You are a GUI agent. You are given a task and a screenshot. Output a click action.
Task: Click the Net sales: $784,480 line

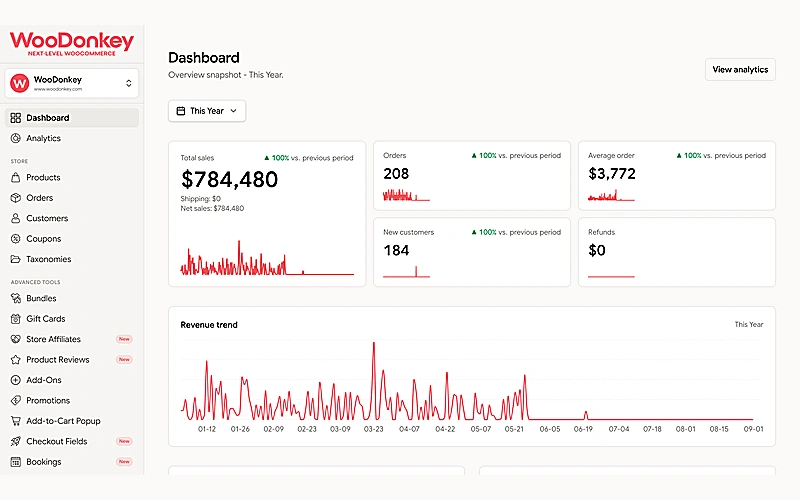[x=212, y=209]
